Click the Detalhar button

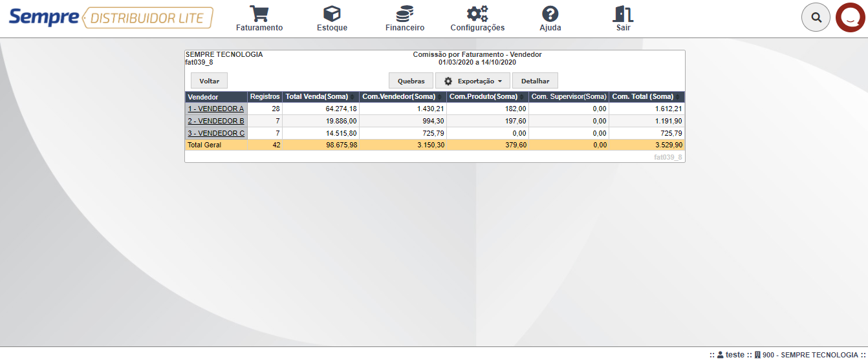point(535,81)
